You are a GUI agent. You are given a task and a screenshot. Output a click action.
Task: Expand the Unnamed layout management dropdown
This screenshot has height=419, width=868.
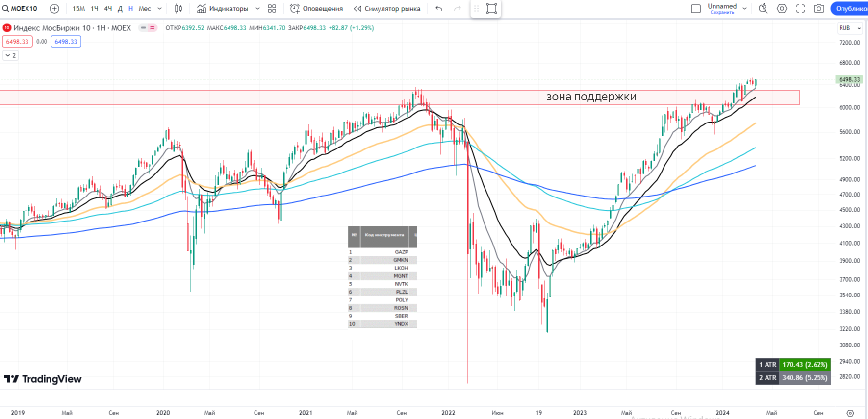[x=744, y=9]
